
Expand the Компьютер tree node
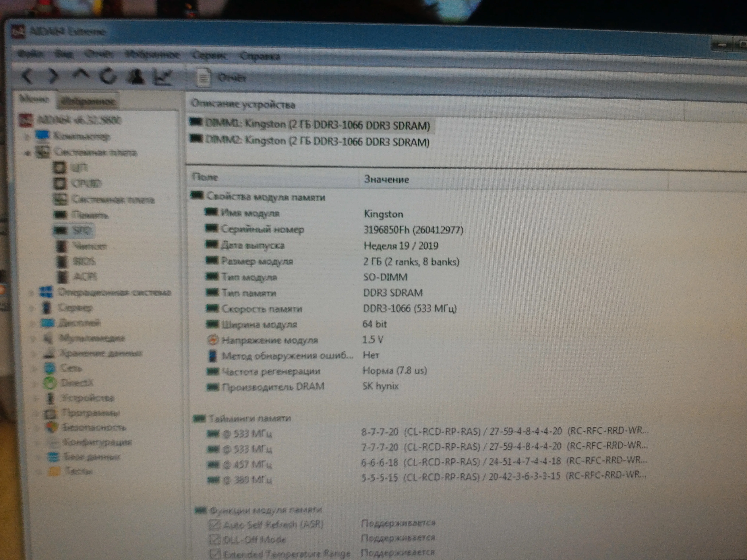(x=27, y=137)
